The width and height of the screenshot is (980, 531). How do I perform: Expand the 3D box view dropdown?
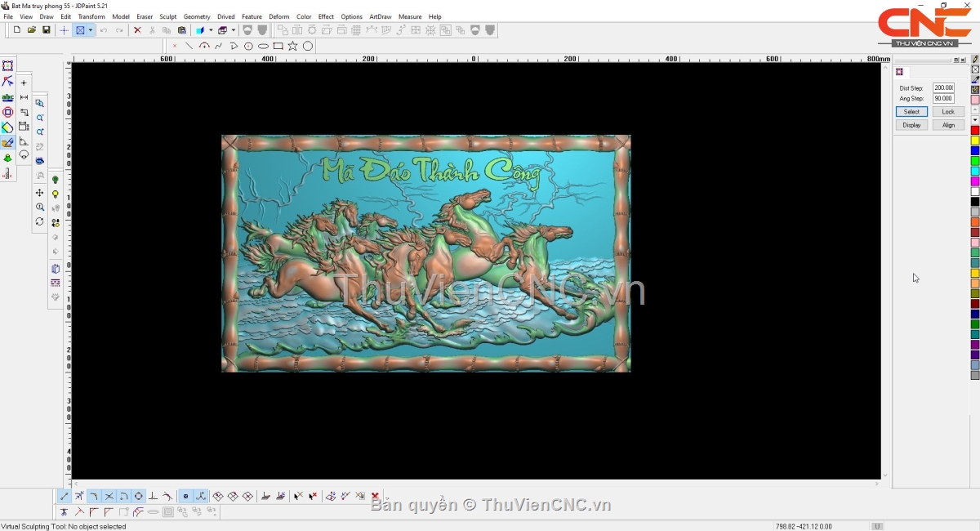pyautogui.click(x=233, y=30)
